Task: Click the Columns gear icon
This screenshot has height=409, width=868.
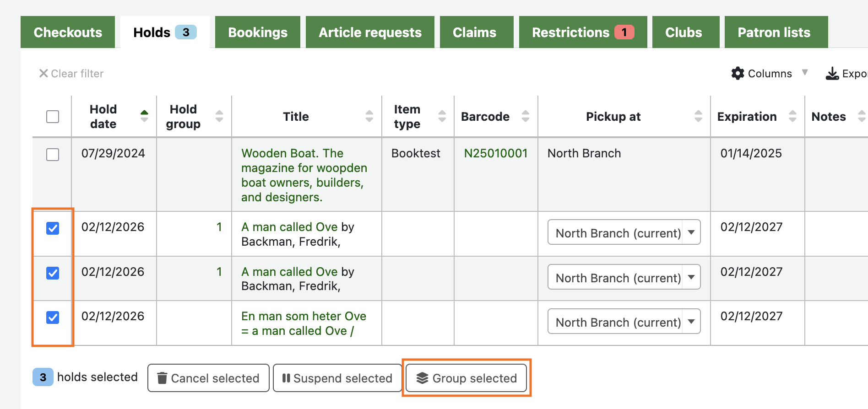Action: click(x=738, y=73)
